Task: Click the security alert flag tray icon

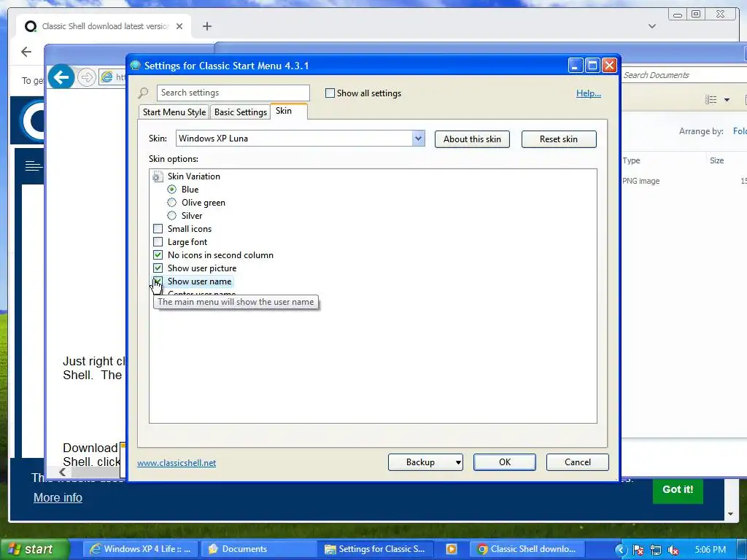Action: [x=638, y=550]
